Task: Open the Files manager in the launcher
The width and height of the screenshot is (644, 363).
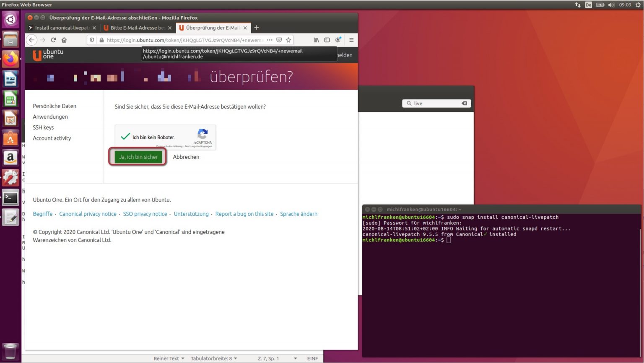Action: (10, 39)
